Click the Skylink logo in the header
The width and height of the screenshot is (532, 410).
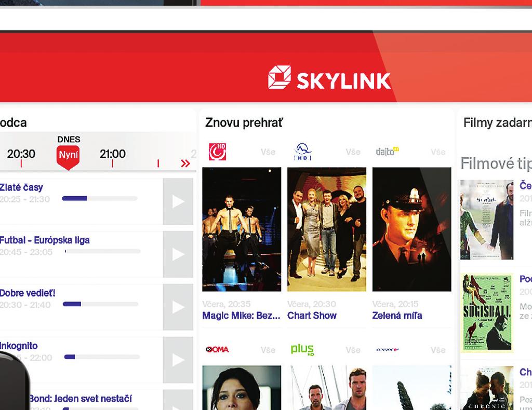329,78
